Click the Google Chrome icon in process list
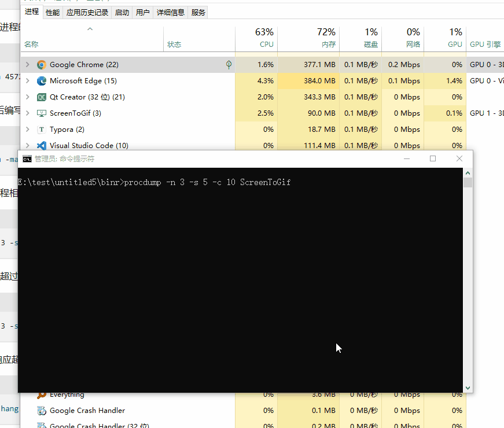Screen dimensions: 504x428 click(42, 65)
